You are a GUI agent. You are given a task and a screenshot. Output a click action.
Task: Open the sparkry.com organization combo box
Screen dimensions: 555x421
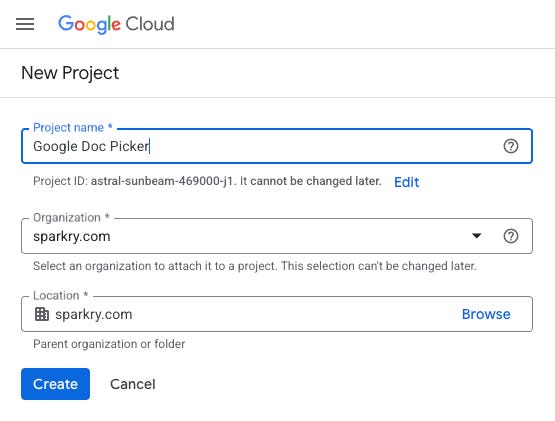[x=277, y=236]
